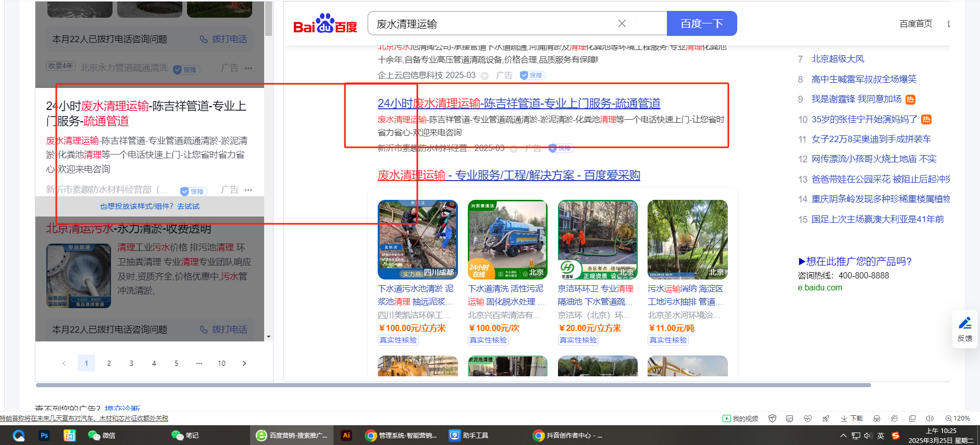Open 百度首页 in the top navigation
The height and width of the screenshot is (445, 980).
click(x=915, y=24)
